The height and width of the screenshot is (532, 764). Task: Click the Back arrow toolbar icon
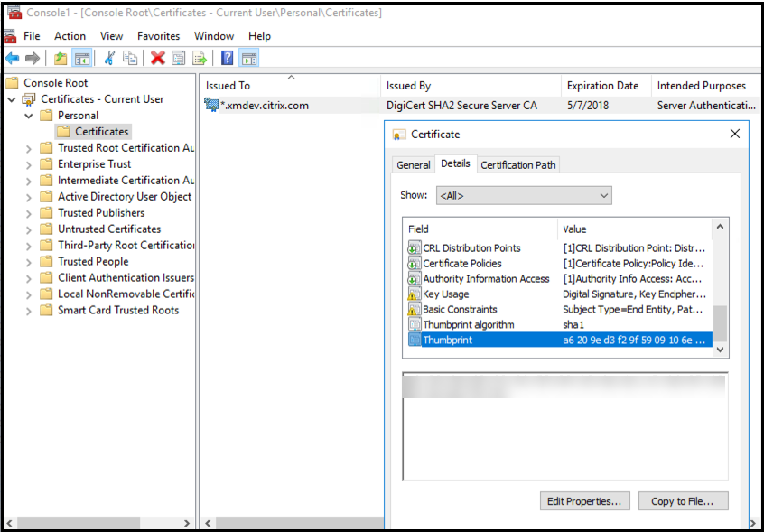12,59
